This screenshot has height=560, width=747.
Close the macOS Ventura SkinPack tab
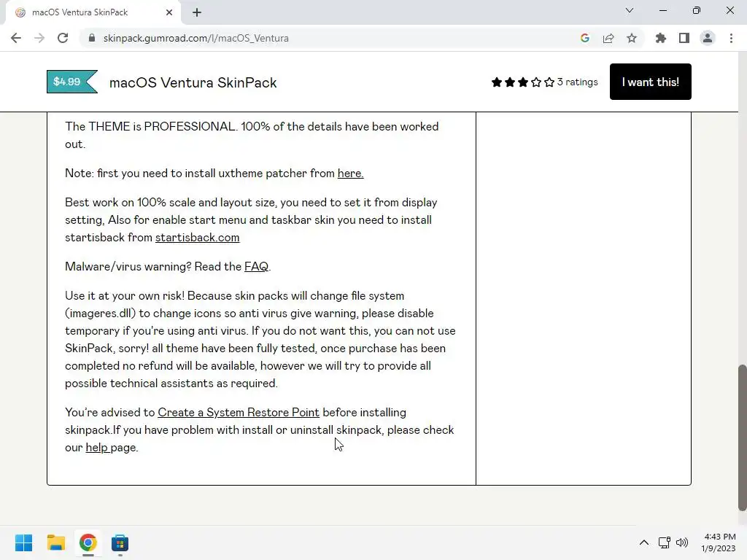click(x=169, y=12)
